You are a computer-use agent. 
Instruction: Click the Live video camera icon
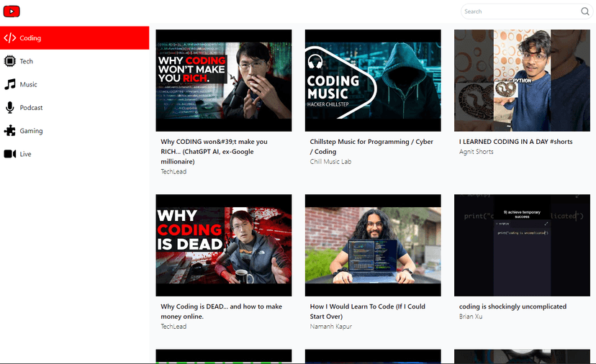tap(10, 154)
